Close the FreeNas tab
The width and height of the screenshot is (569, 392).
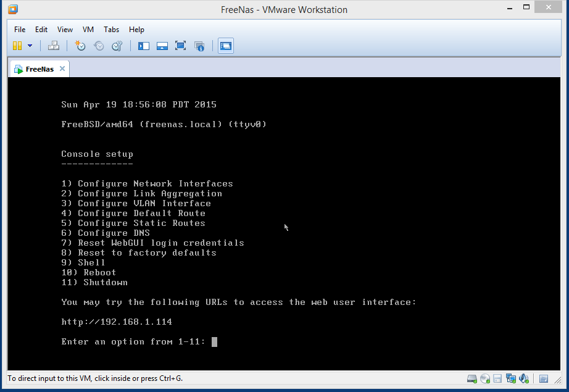(62, 69)
